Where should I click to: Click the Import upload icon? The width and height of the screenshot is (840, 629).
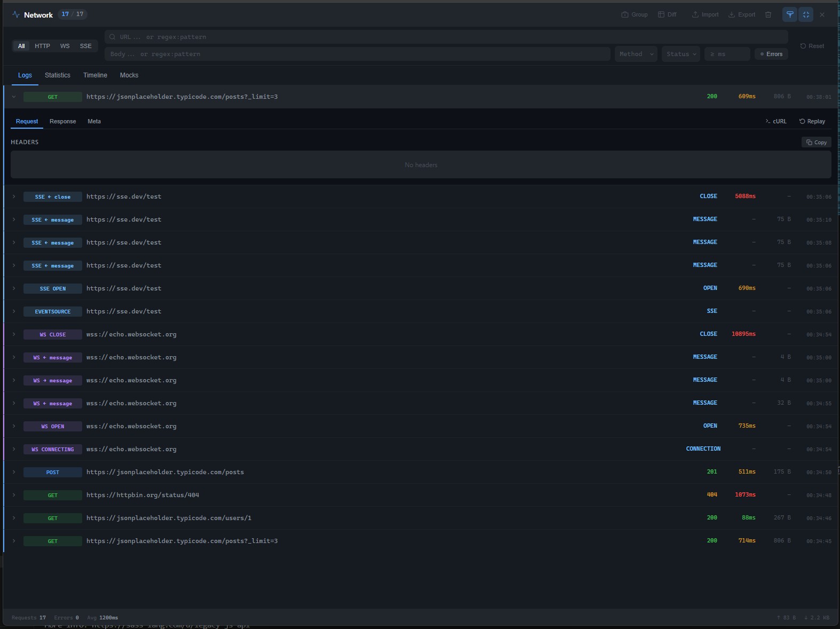[705, 15]
